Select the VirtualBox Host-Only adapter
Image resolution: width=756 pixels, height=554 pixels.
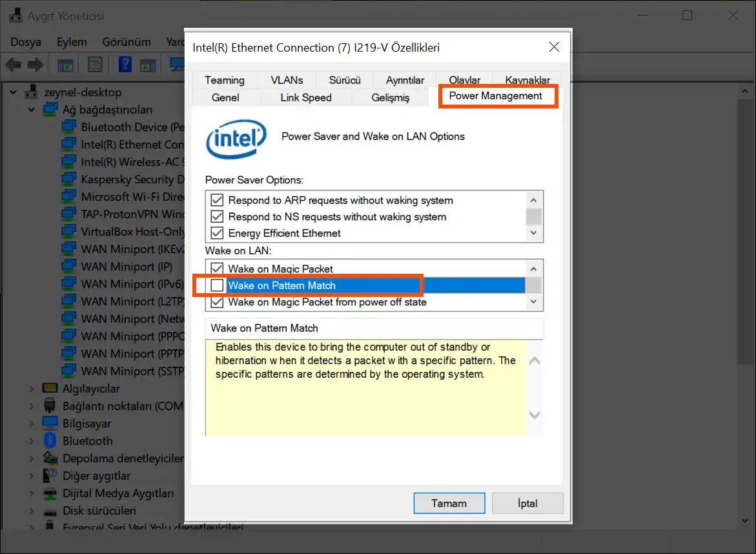coord(132,231)
